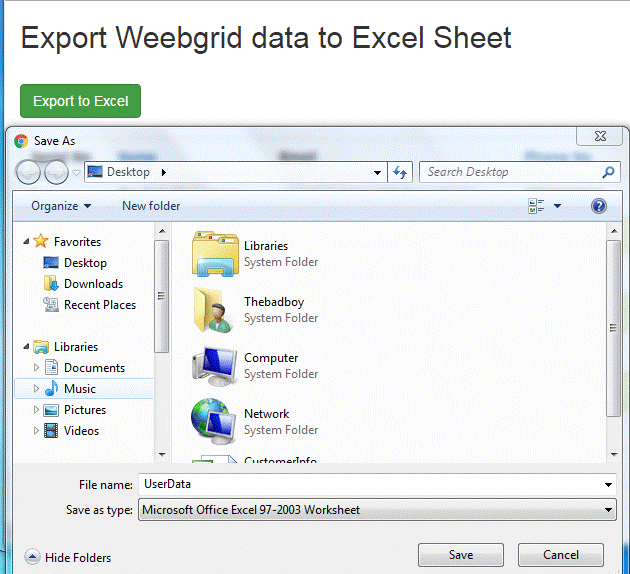
Task: Close the Save As dialog
Action: click(x=600, y=136)
